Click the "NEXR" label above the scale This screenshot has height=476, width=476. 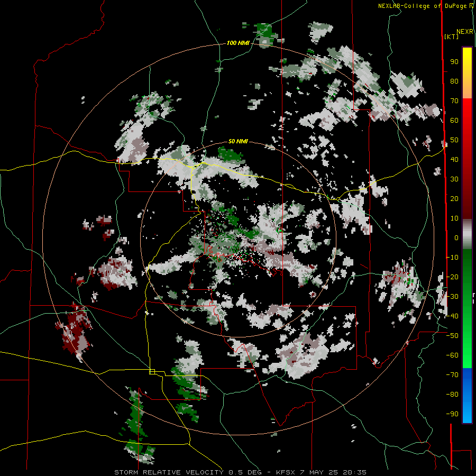(465, 32)
